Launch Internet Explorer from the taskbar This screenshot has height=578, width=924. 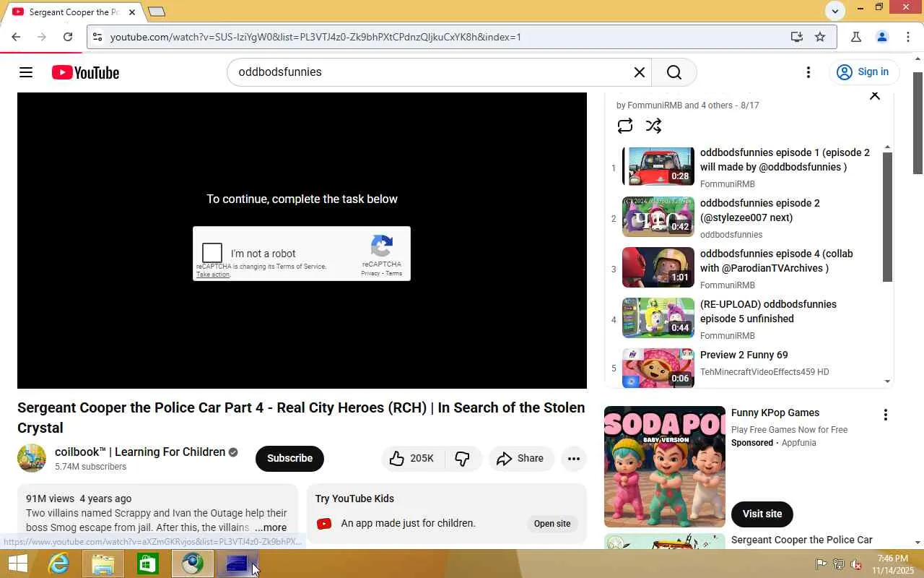pos(58,564)
